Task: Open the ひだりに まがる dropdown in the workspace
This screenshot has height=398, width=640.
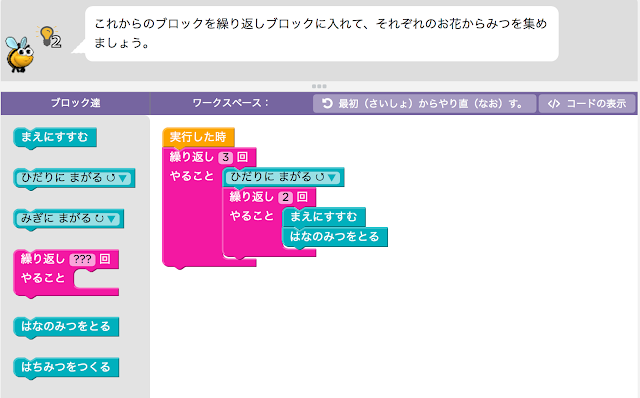Action: click(332, 178)
